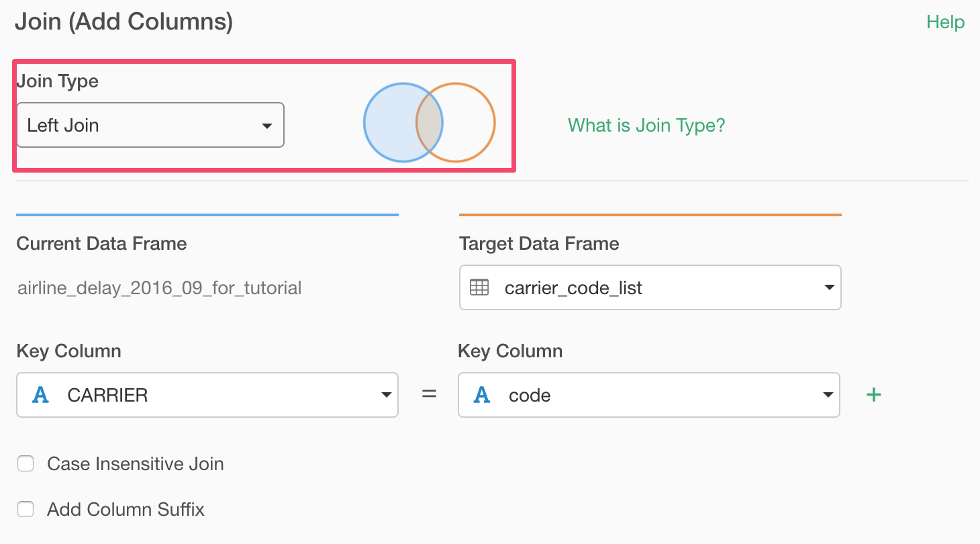Enable Case Insensitive Join checkbox
Screen dimensions: 980x544
[x=26, y=463]
